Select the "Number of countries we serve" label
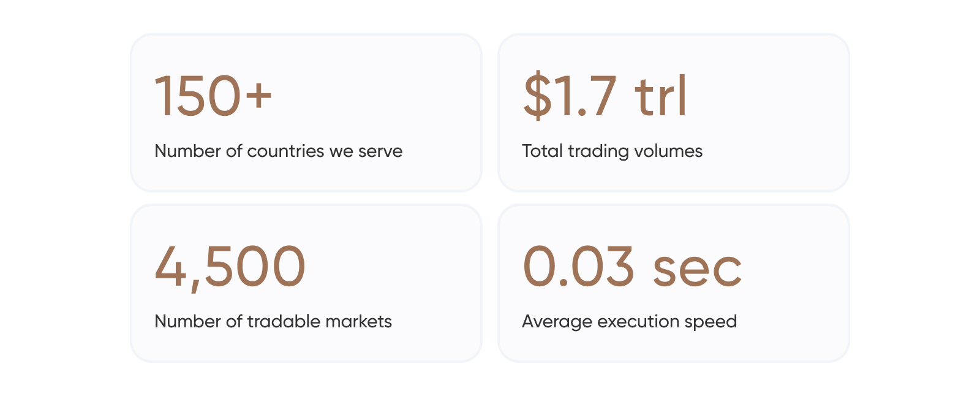Screen dimensions: 980x396 click(278, 151)
